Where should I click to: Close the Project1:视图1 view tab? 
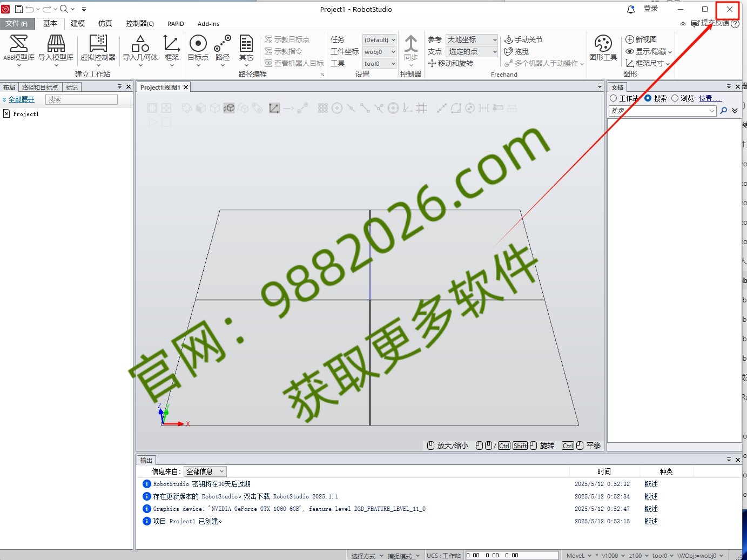pyautogui.click(x=186, y=87)
